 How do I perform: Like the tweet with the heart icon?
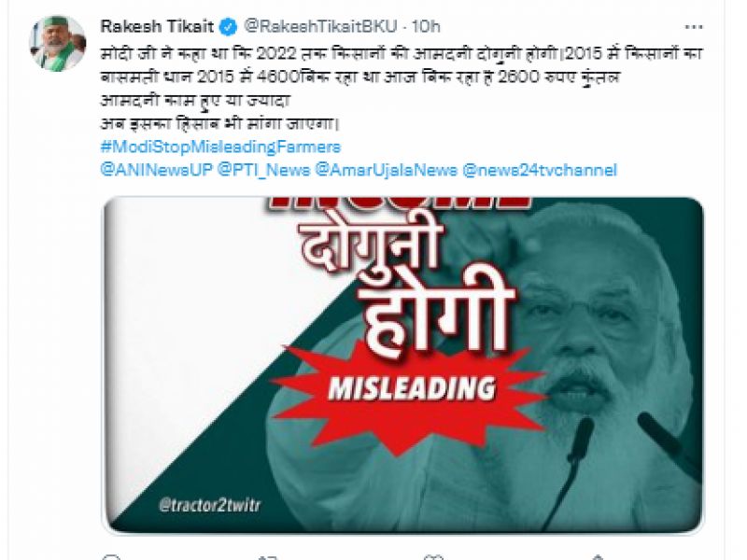(433, 556)
